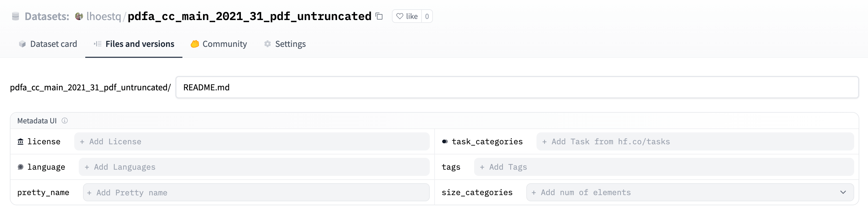Screen dimensions: 868x214
Task: Copy the dataset name via the copy icon
Action: coord(378,16)
